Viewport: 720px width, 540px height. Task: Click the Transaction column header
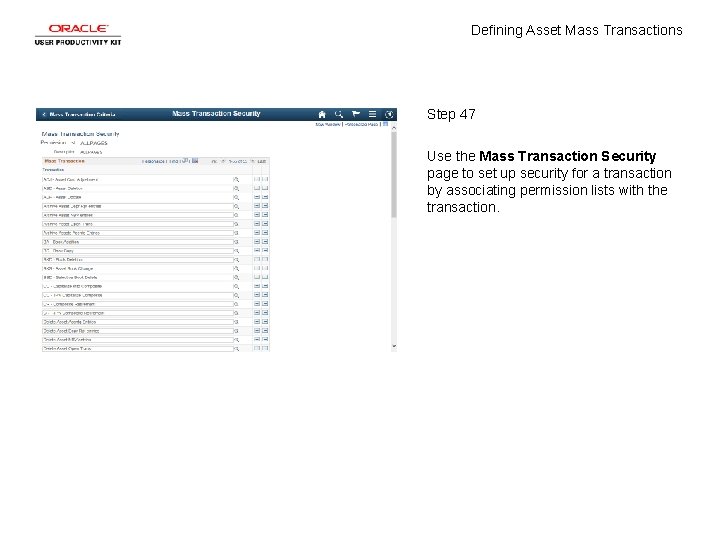[53, 170]
